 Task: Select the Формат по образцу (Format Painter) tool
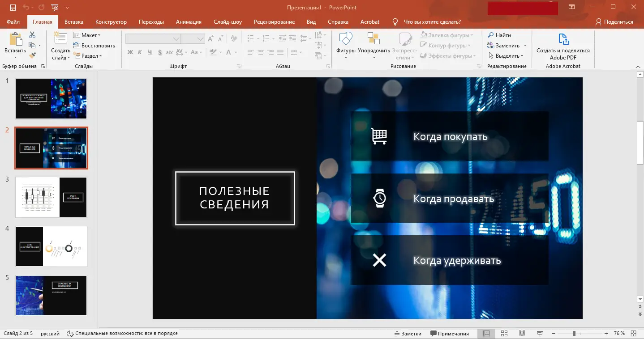coord(33,55)
